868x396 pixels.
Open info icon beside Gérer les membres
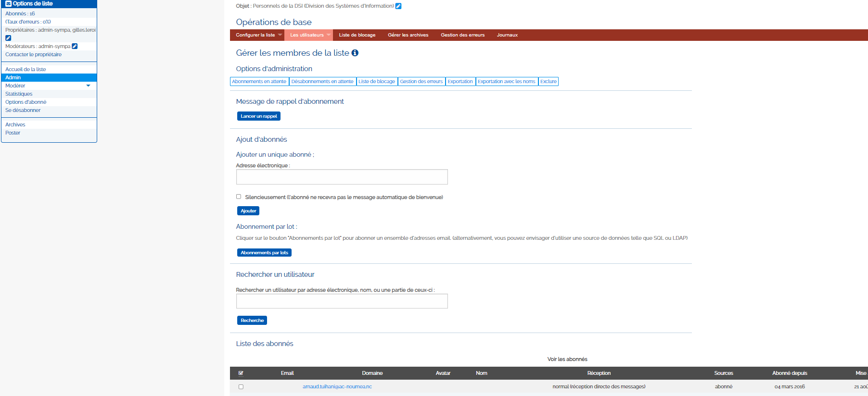355,53
